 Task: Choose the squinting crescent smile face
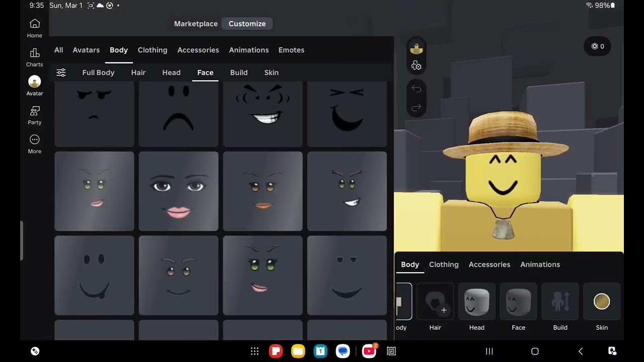[x=347, y=115]
